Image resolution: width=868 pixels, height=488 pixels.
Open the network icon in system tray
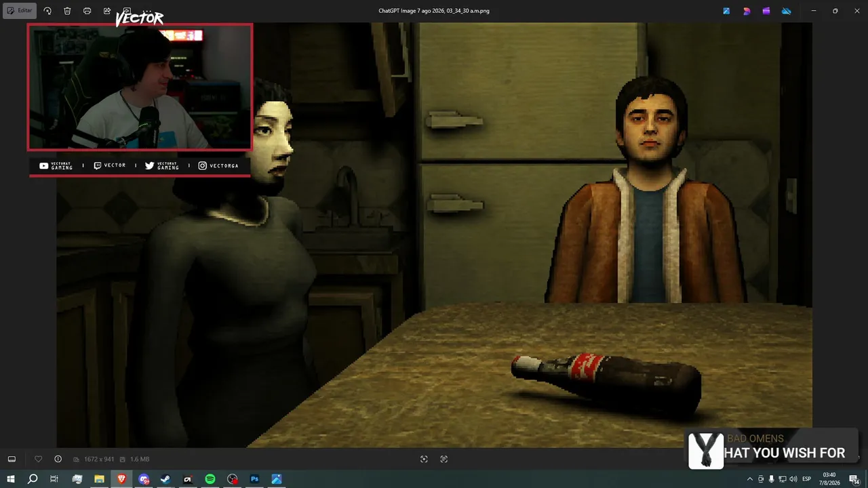[781, 479]
